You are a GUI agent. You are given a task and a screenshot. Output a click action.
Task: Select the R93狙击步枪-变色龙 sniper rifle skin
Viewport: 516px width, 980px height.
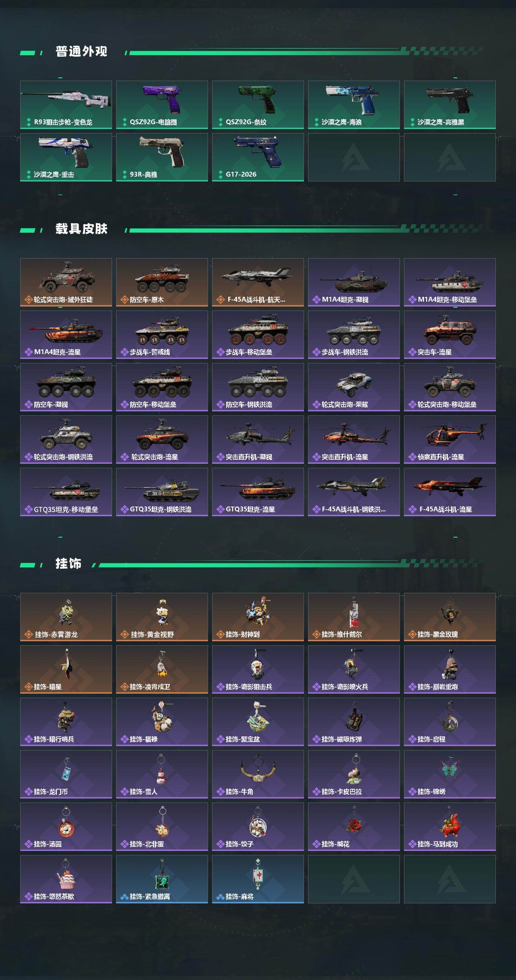(66, 105)
